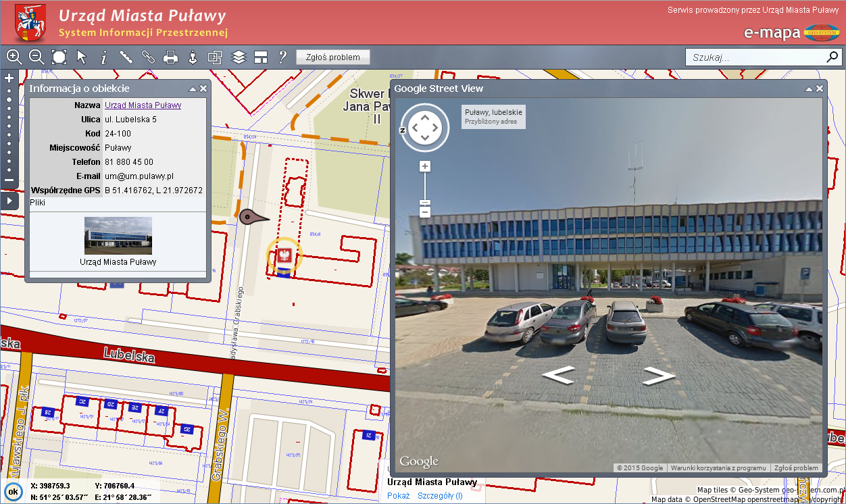
Task: Set map zoom using second slider dot
Action: [x=9, y=99]
